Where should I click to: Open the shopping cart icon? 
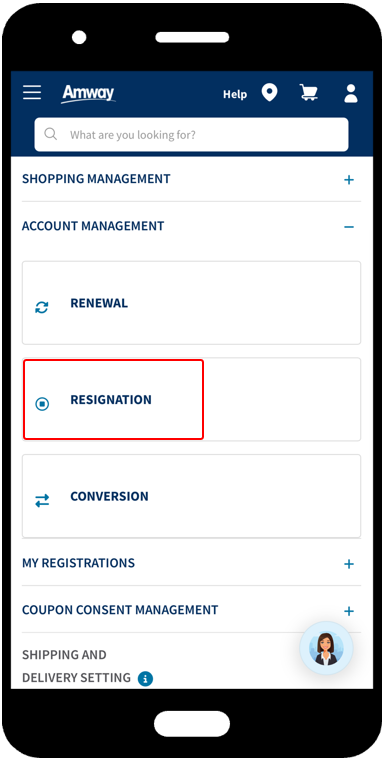click(x=308, y=92)
